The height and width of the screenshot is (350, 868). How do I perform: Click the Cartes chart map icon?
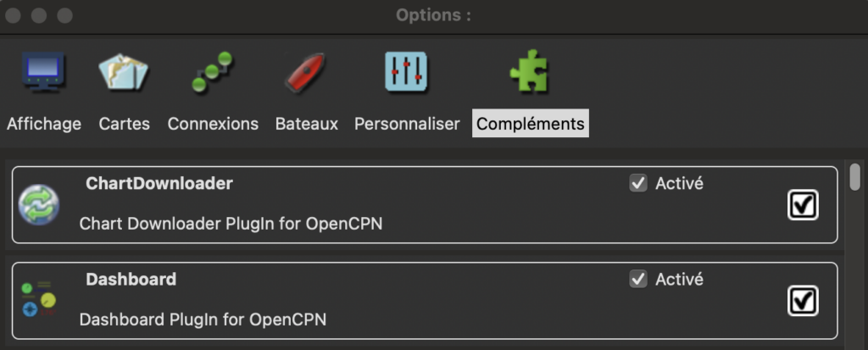124,73
